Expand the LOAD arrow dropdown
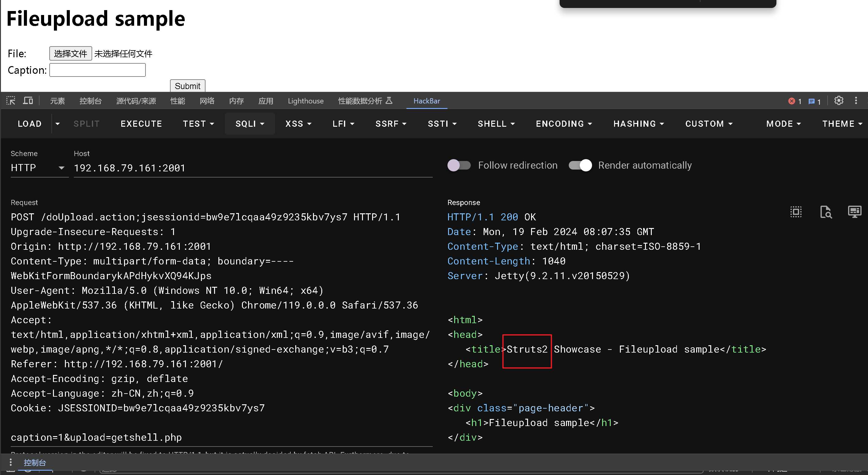This screenshot has width=868, height=475. 58,124
